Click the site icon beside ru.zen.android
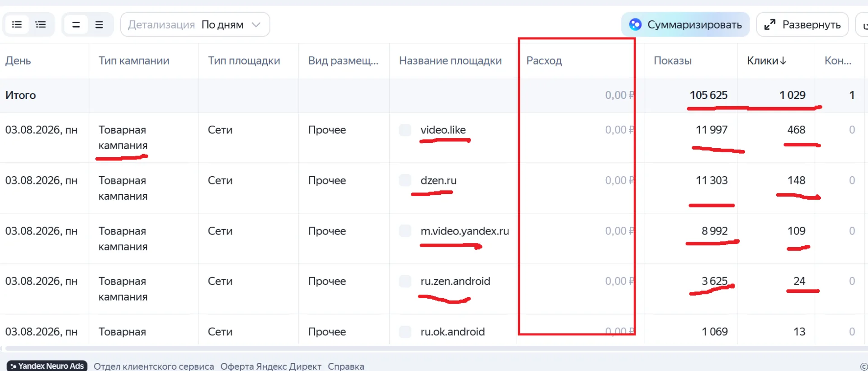 pos(406,281)
